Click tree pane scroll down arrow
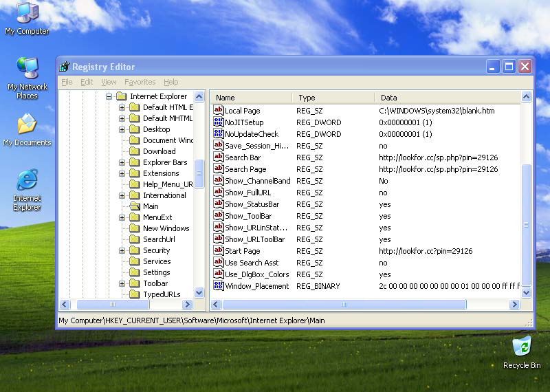Image resolution: width=550 pixels, height=392 pixels. pyautogui.click(x=199, y=292)
